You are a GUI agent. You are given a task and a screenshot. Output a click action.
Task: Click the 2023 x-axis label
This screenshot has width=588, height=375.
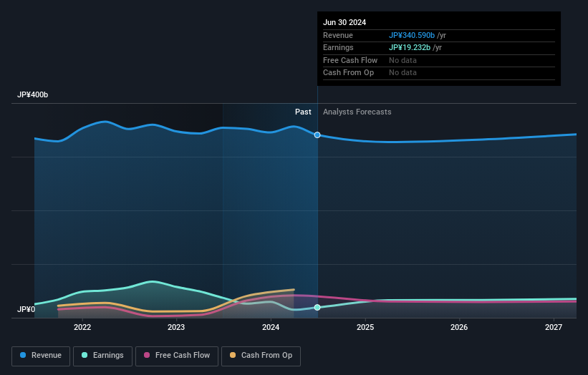176,328
